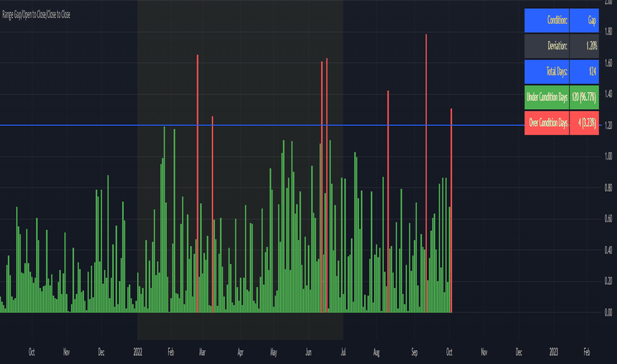This screenshot has height=364, width=617.
Task: Click the Range Gap indicator title label
Action: [36, 15]
